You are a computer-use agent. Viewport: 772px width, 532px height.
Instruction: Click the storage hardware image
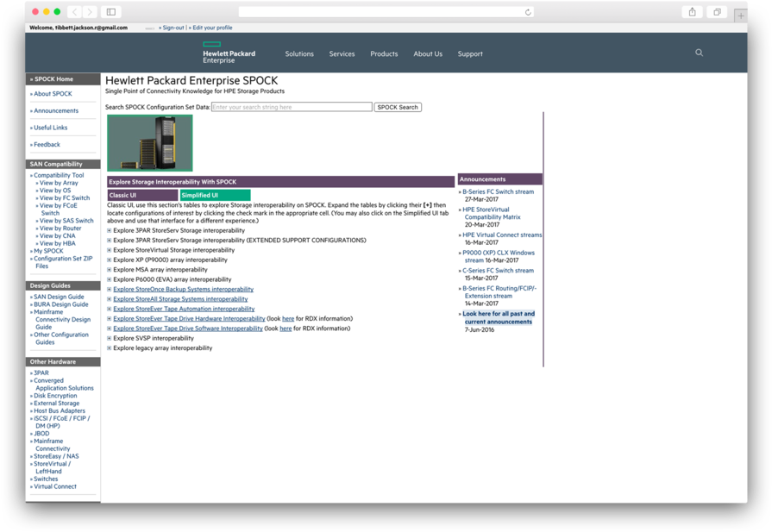[x=150, y=143]
